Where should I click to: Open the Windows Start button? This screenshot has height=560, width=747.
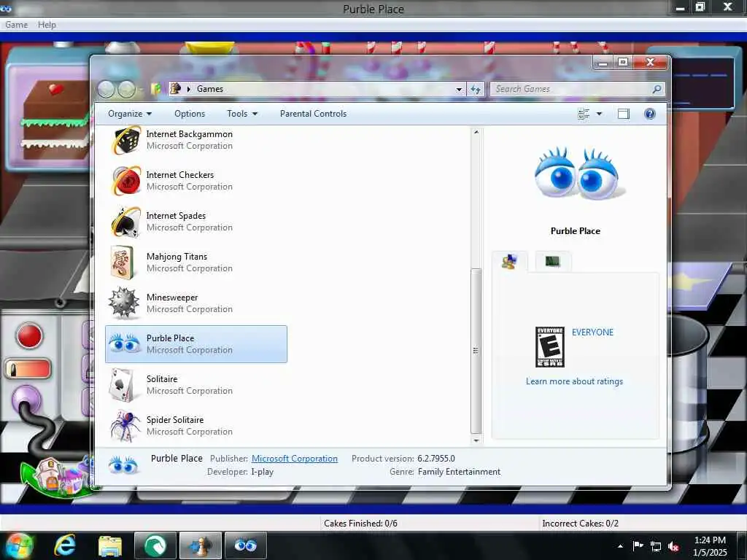click(x=20, y=545)
